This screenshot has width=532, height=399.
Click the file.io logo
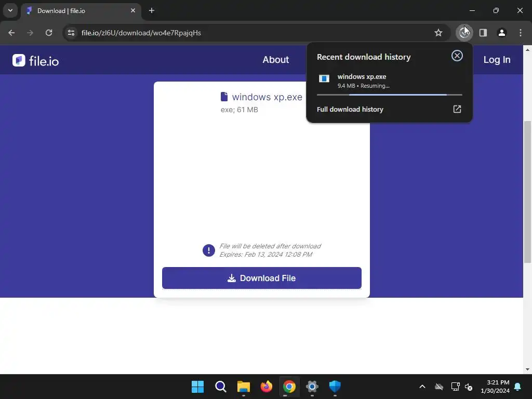click(x=36, y=61)
